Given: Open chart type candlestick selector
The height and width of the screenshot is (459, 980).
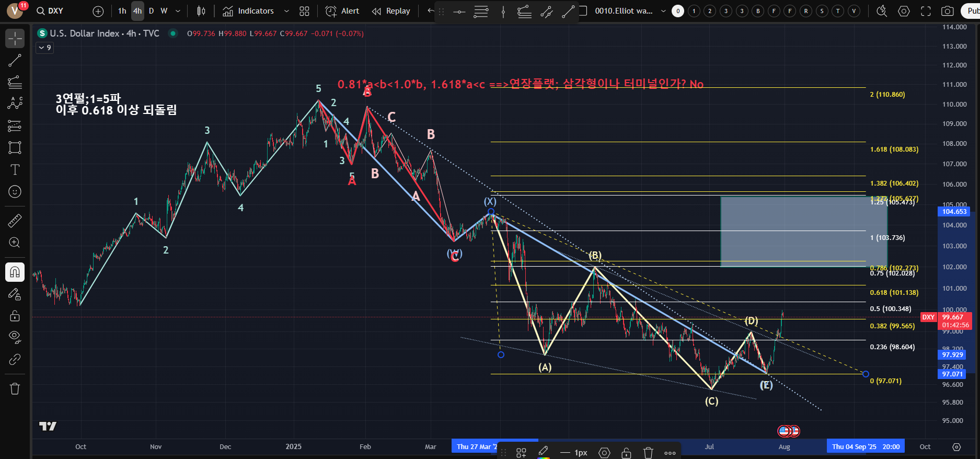Looking at the screenshot, I should pos(201,11).
